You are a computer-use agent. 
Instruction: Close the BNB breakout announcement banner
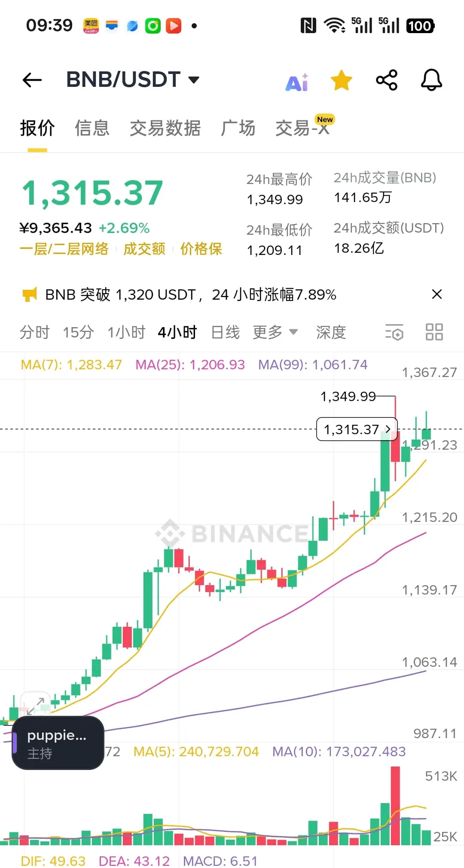(437, 294)
